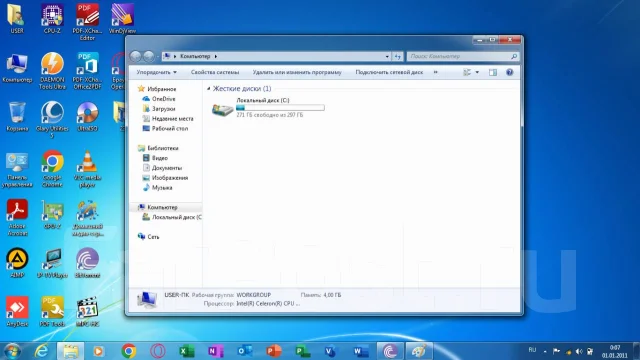Image resolution: width=640 pixels, height=360 pixels.
Task: Collapse the Жесткие диски group
Action: coord(209,89)
